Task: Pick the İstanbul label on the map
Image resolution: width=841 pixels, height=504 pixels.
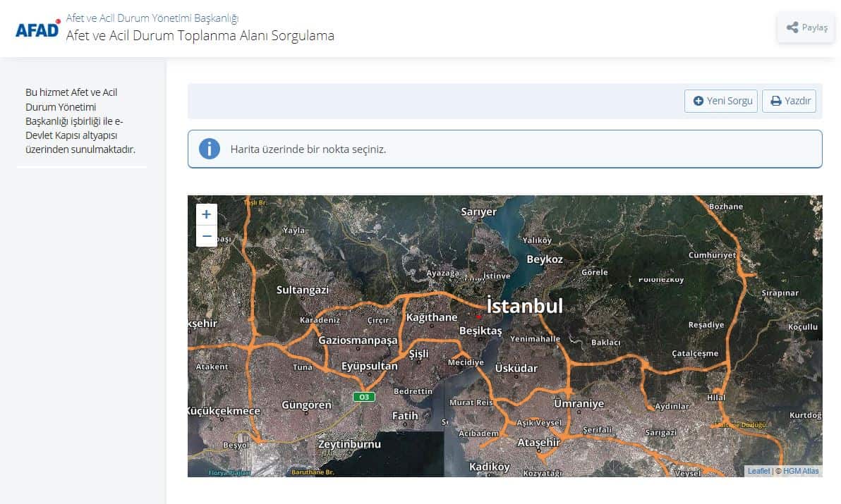Action: pos(525,306)
